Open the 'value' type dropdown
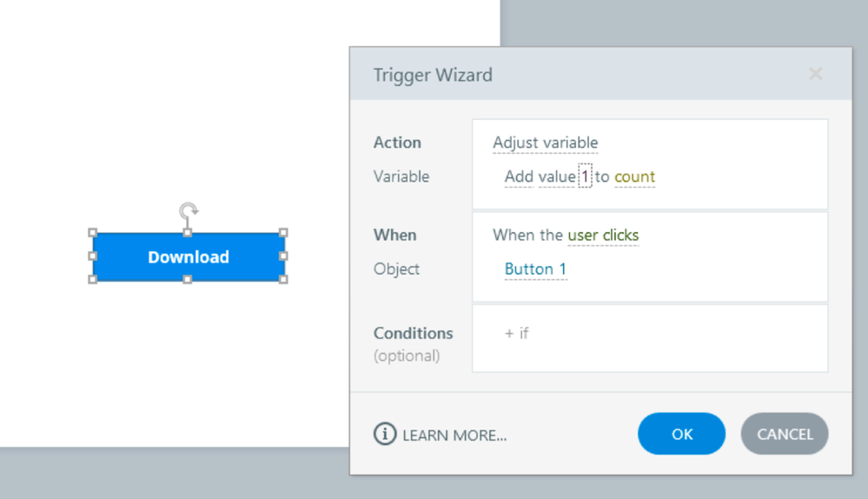The height and width of the screenshot is (499, 868). pyautogui.click(x=556, y=176)
